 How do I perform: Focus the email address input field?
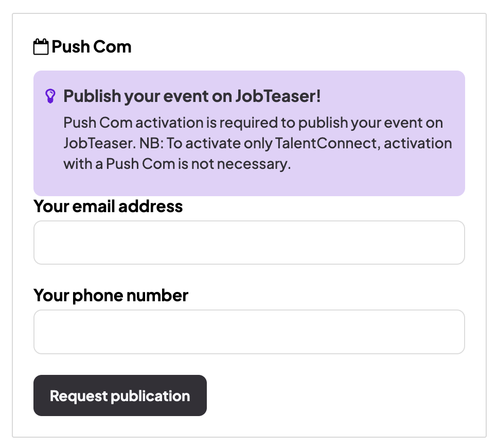(249, 243)
